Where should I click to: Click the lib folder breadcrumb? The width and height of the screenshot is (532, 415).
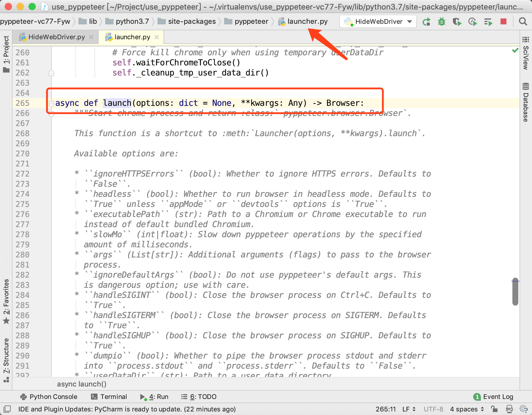[88, 22]
